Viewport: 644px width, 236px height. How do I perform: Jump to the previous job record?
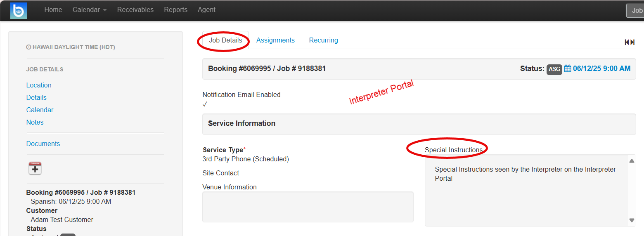pos(627,42)
